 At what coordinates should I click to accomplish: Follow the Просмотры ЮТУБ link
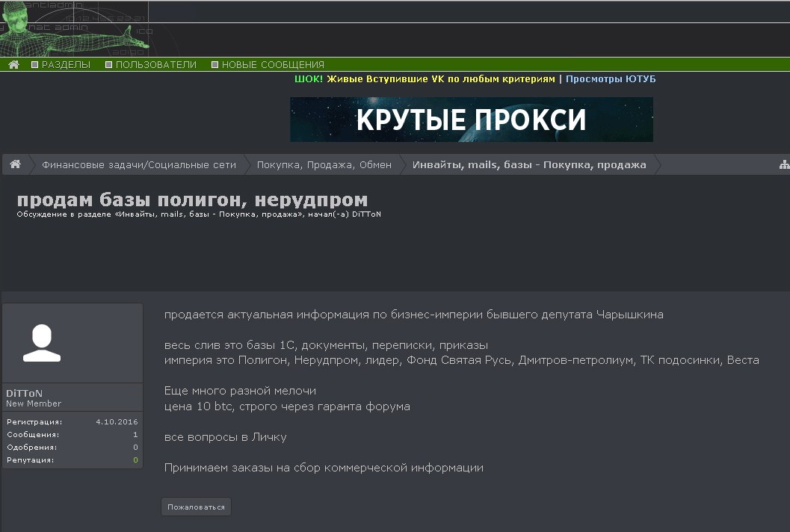(610, 79)
